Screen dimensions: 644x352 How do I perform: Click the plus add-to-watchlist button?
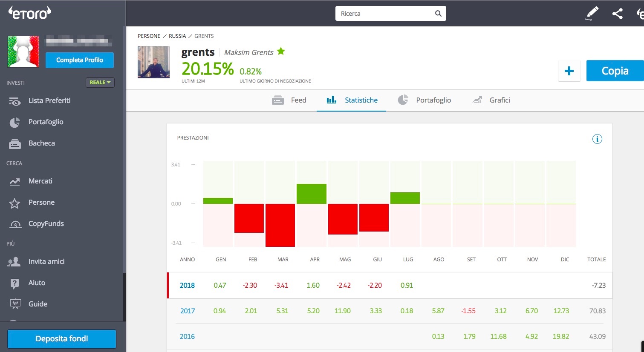tap(569, 71)
